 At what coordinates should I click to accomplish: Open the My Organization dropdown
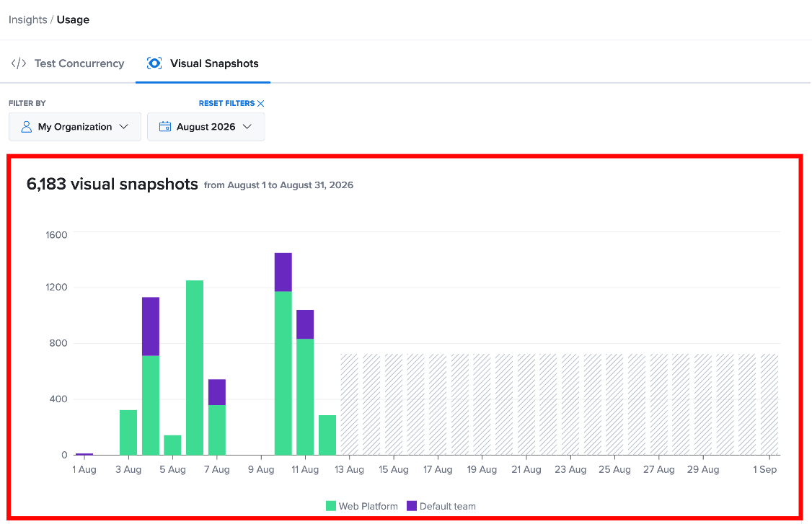click(74, 127)
